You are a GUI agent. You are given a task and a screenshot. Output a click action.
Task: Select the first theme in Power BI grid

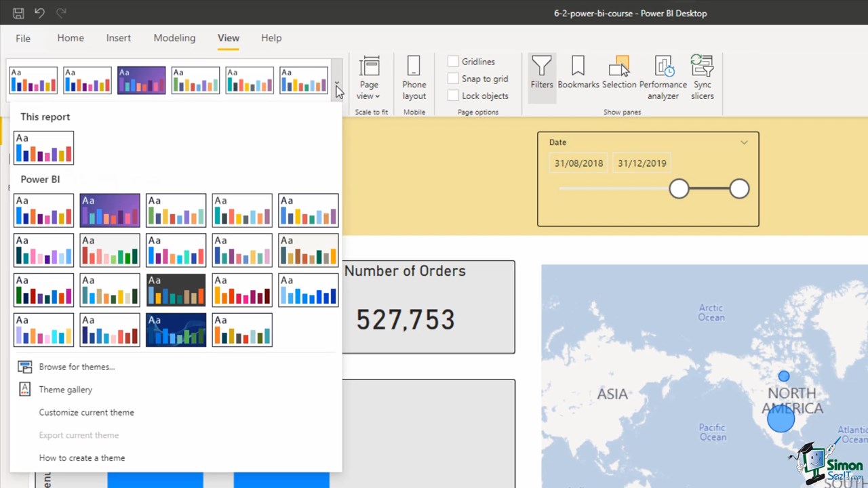pyautogui.click(x=43, y=210)
